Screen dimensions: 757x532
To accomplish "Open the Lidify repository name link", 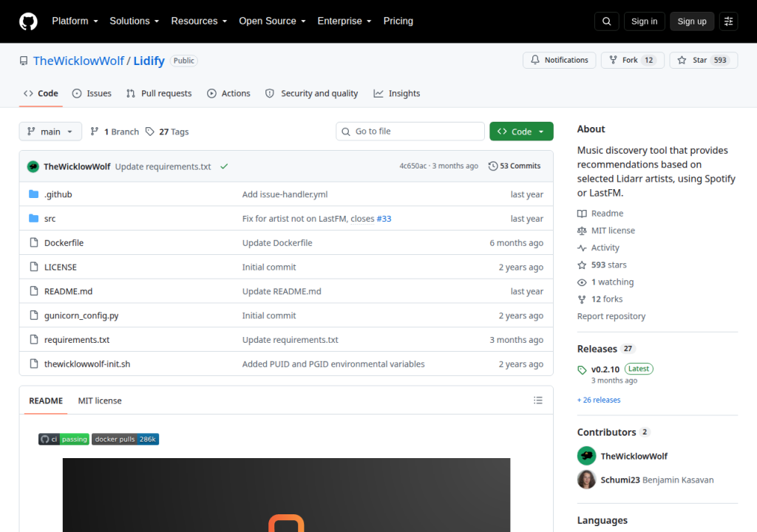I will click(149, 61).
